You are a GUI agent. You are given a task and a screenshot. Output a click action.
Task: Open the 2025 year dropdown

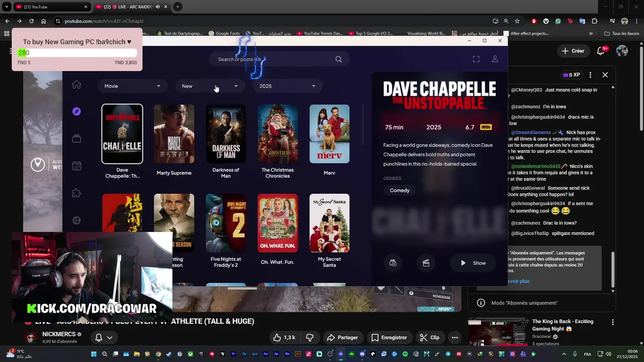[x=287, y=86]
